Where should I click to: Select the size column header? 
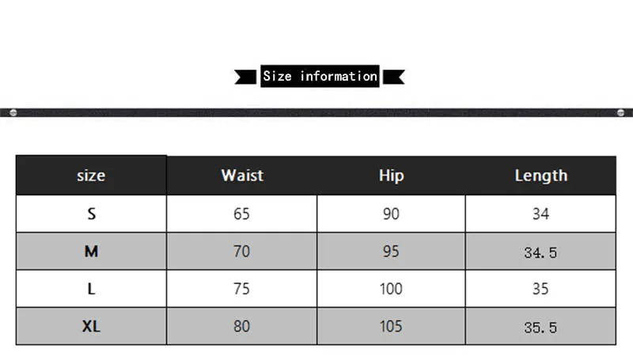tap(91, 176)
